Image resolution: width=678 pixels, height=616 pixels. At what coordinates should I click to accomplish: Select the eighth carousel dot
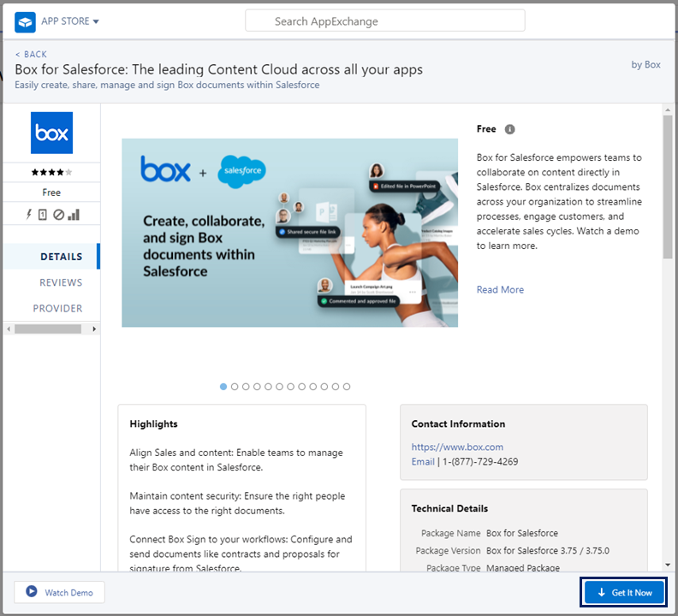coord(302,387)
